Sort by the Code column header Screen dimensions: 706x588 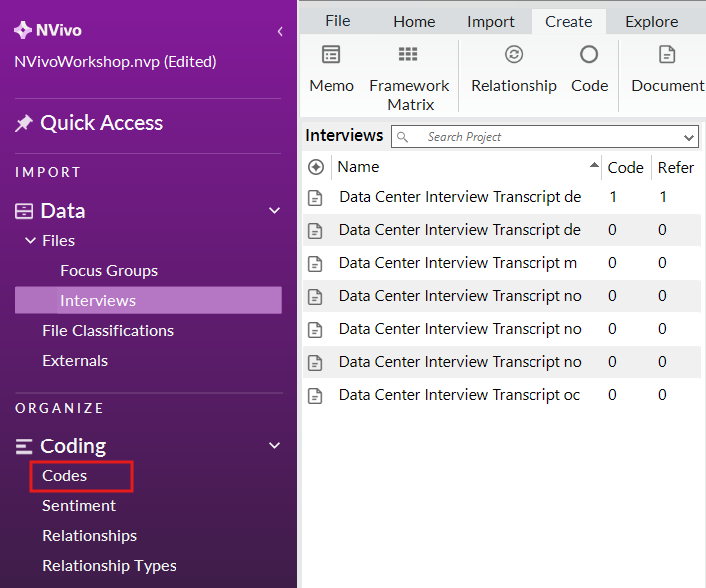(625, 167)
